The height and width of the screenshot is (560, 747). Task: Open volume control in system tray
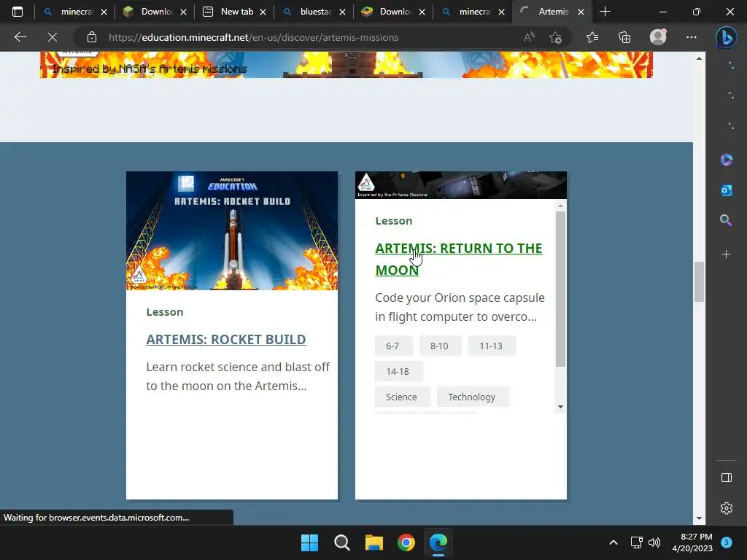coord(654,542)
